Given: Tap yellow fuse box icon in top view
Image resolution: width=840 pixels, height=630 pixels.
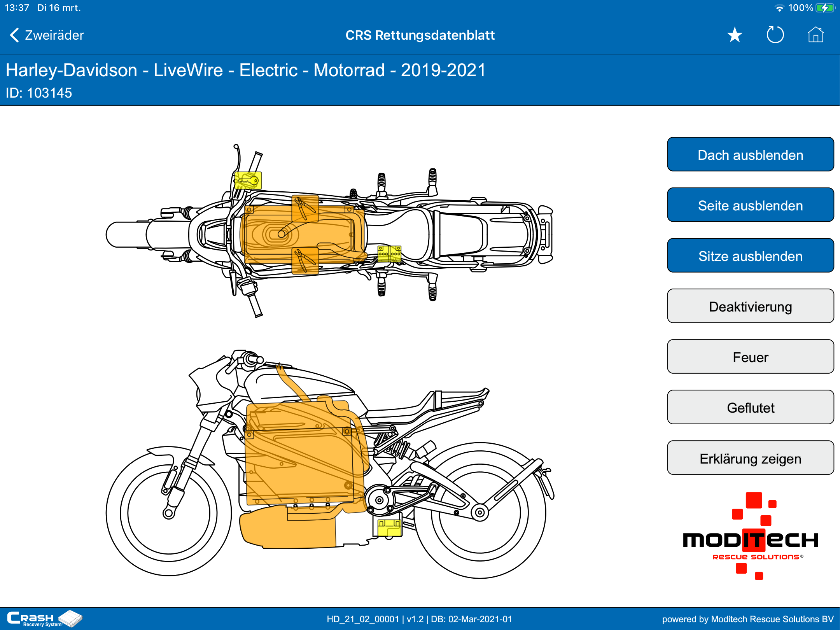Looking at the screenshot, I should click(389, 254).
